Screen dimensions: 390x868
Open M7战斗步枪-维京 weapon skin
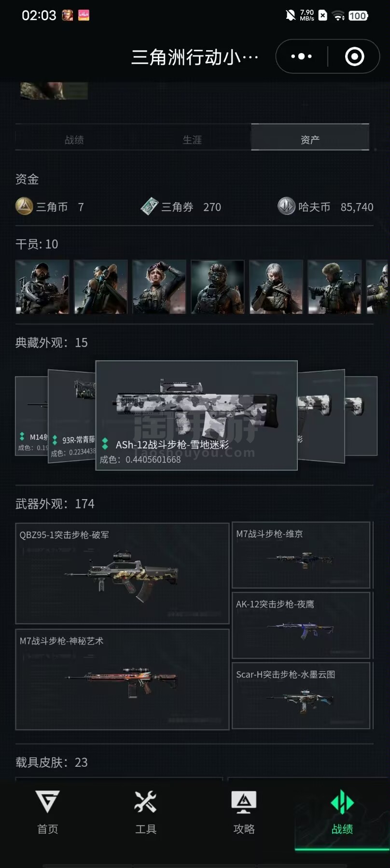click(x=301, y=555)
